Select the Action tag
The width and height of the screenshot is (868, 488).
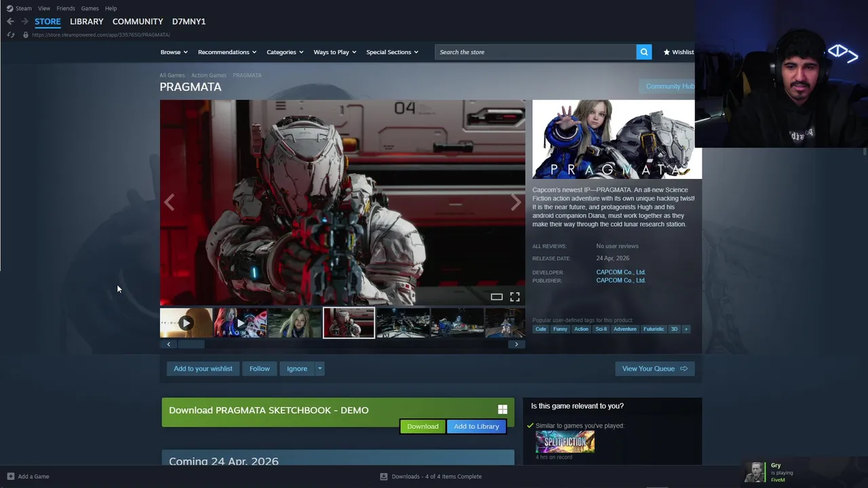(581, 329)
